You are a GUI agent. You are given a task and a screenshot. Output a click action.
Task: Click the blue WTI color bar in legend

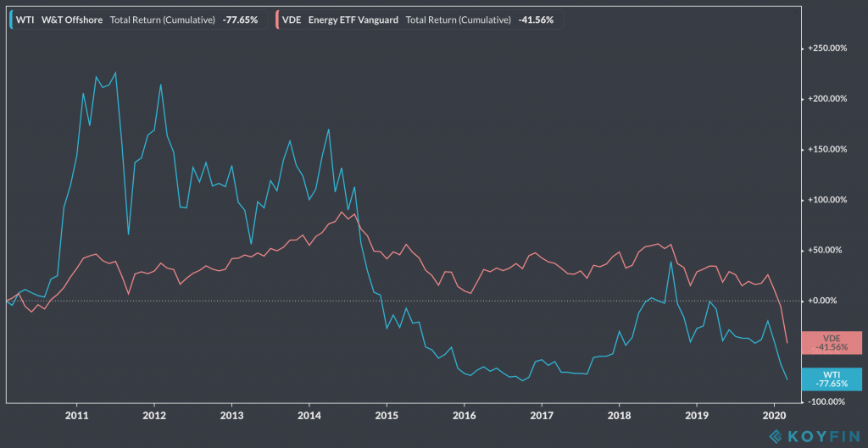tap(11, 20)
